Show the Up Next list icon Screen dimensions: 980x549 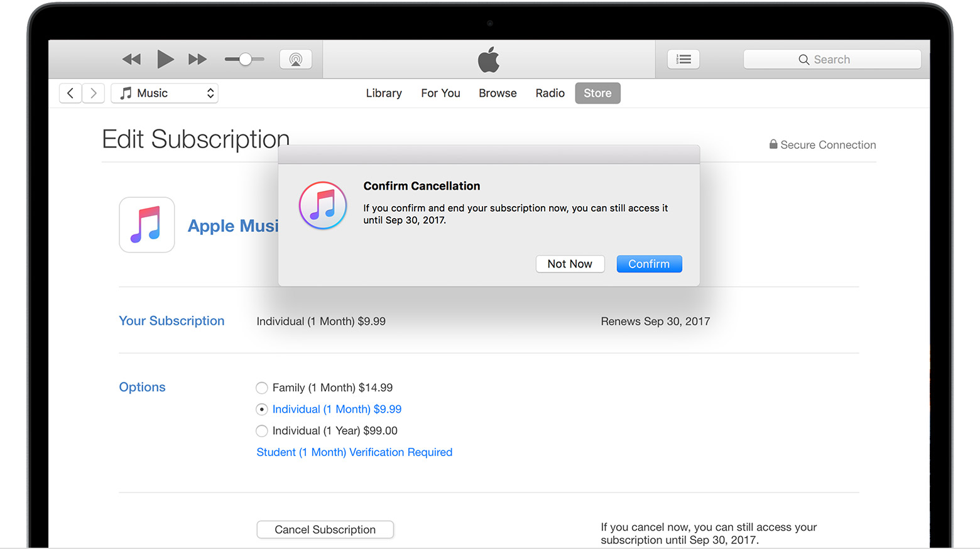[683, 60]
